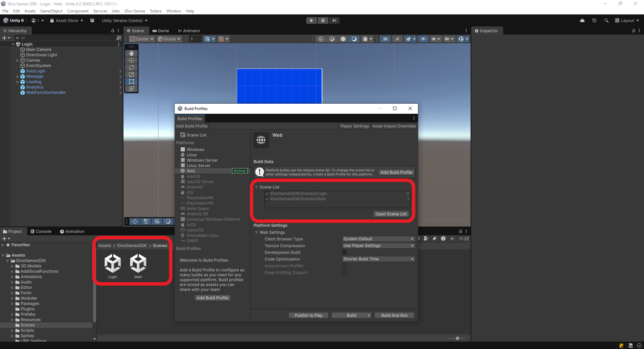Screen dimensions: 644x349
Task: Open the Undo History icon
Action: 594,20
